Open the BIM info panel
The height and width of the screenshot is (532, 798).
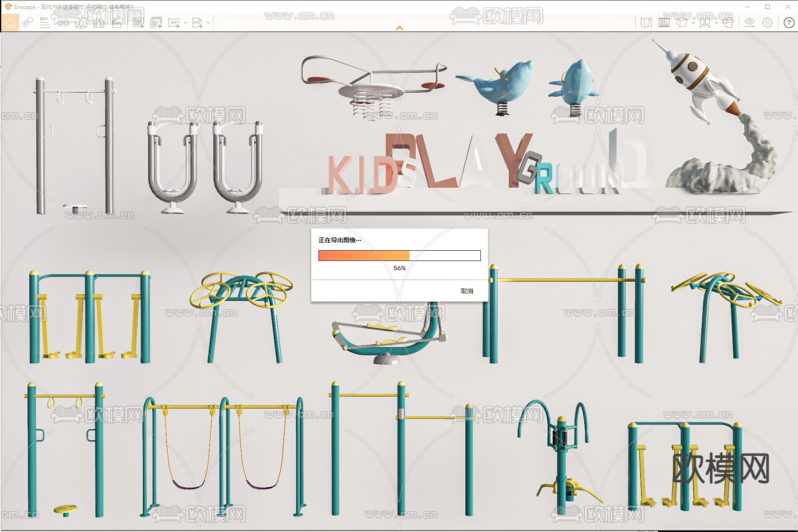[x=45, y=23]
